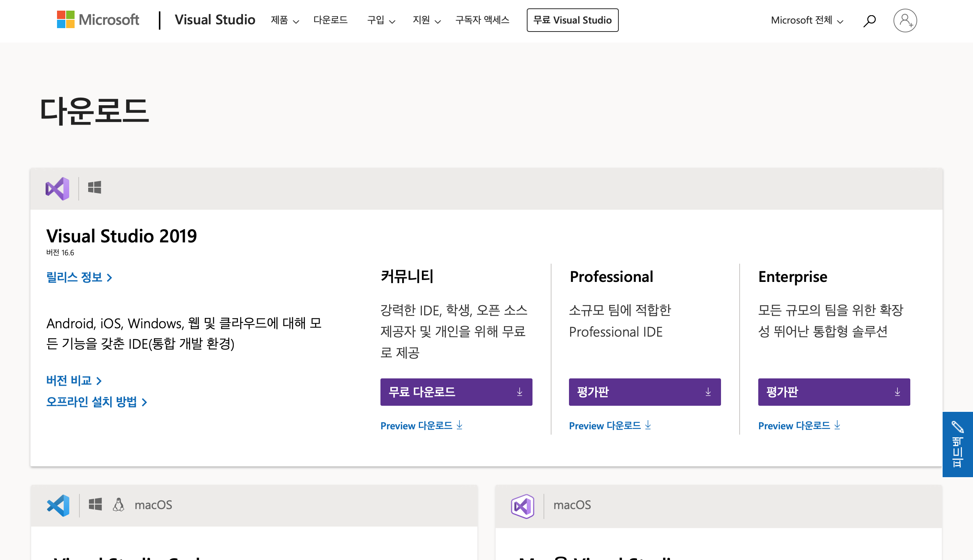Click the Visual Studio for Mac logo
973x560 pixels.
tap(522, 506)
